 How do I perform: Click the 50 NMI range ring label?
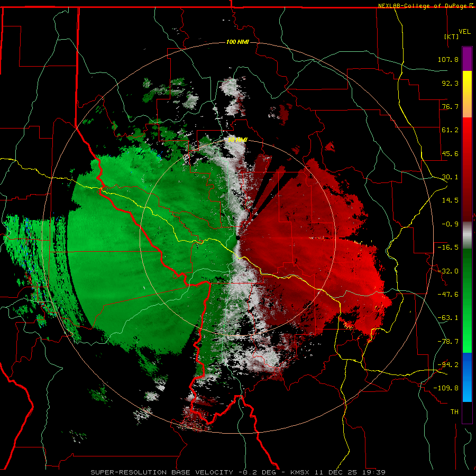(x=237, y=140)
